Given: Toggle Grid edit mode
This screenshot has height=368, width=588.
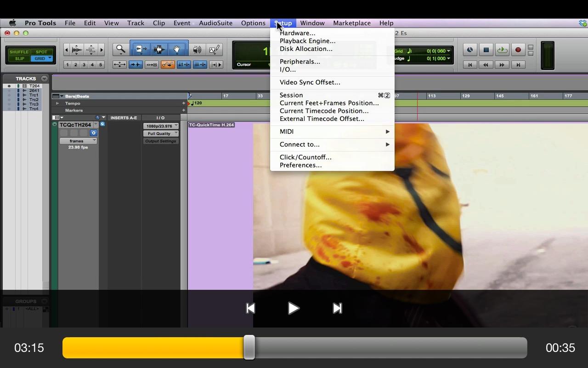Looking at the screenshot, I should tap(41, 58).
